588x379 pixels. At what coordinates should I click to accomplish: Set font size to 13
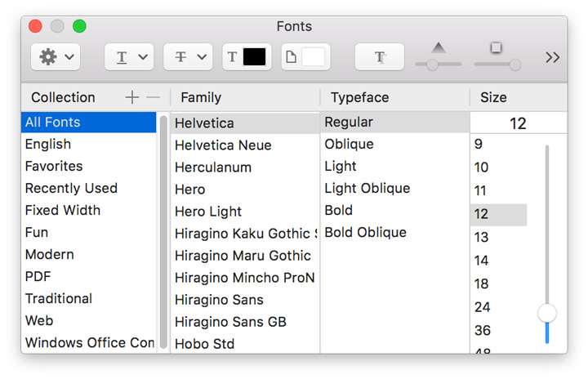(x=499, y=238)
